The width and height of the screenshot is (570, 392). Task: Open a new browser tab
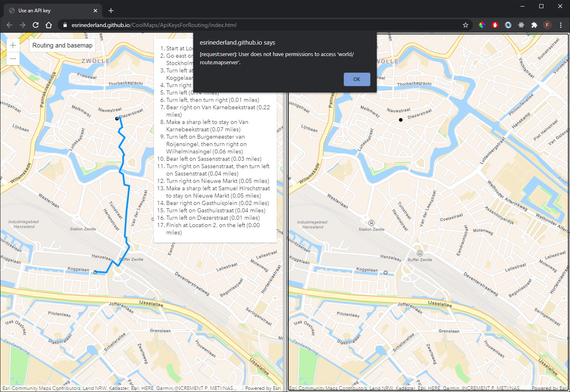click(x=111, y=11)
